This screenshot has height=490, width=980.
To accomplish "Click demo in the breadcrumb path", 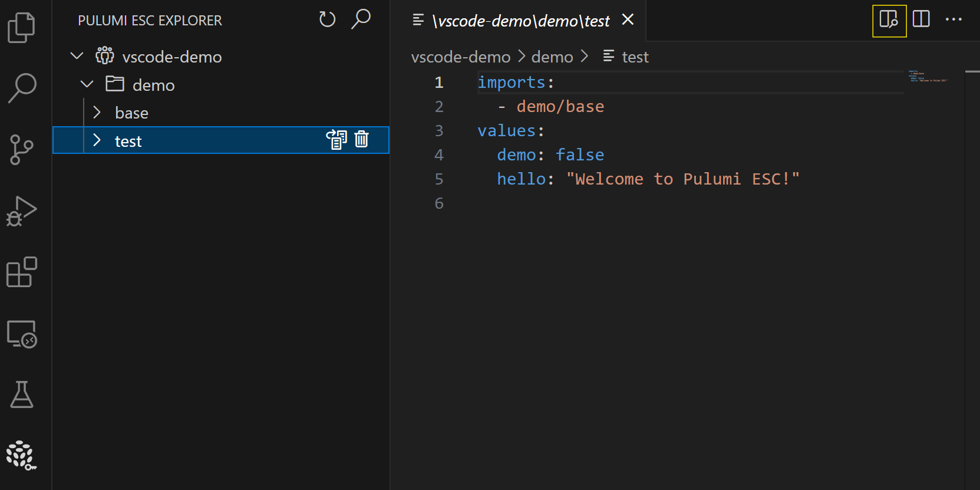I will (552, 57).
